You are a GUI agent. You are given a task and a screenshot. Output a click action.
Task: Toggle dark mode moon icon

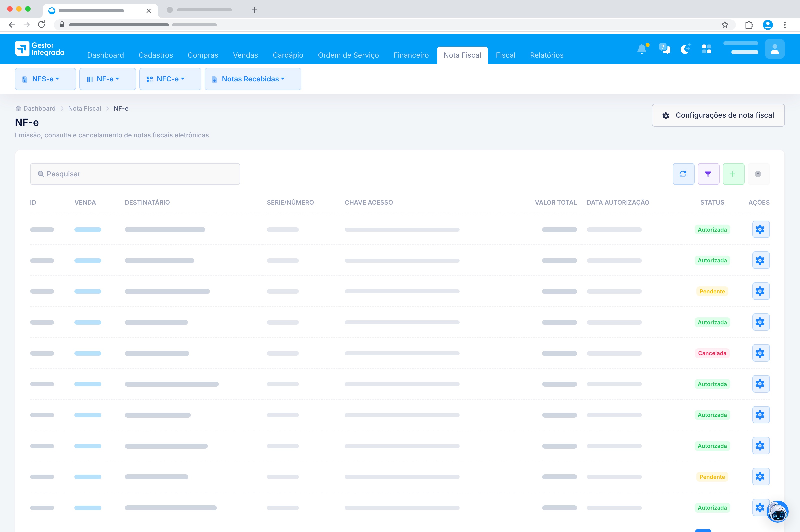685,49
